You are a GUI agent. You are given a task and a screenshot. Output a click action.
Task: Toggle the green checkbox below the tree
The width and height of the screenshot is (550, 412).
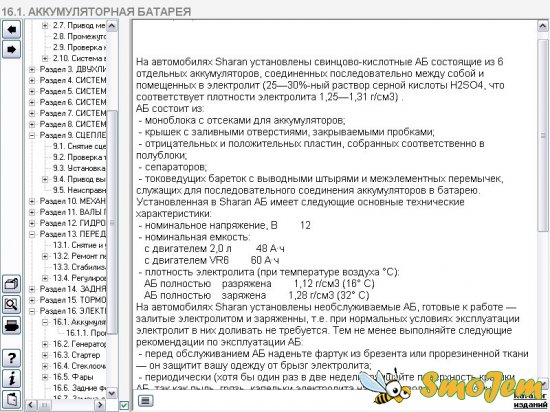click(124, 405)
